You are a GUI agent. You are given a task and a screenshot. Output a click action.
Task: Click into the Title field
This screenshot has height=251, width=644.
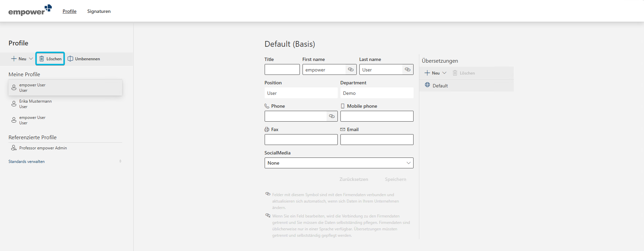click(282, 69)
